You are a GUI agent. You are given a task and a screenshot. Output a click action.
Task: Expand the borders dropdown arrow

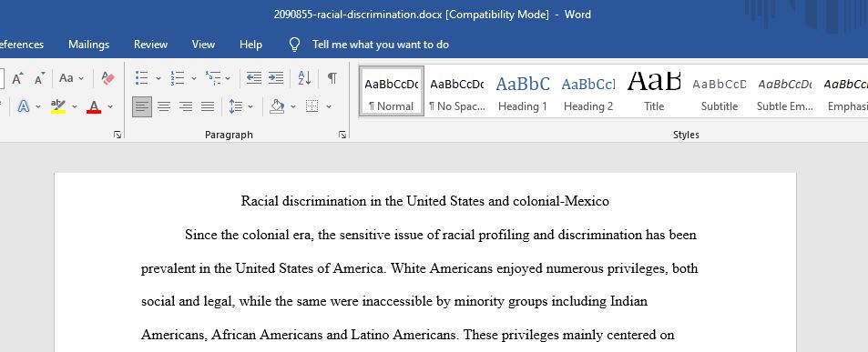[x=329, y=106]
